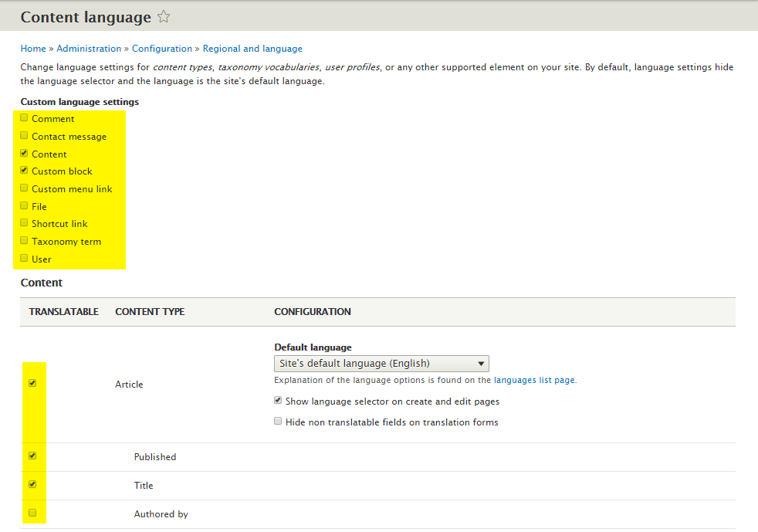The width and height of the screenshot is (758, 532).
Task: Go to Home breadcrumb link
Action: click(33, 49)
